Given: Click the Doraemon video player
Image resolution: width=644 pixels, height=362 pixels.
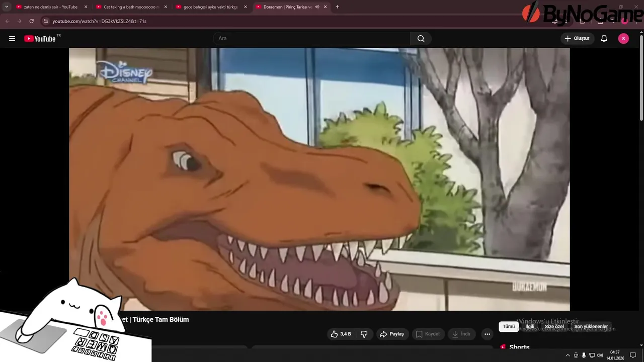Looking at the screenshot, I should tap(319, 179).
